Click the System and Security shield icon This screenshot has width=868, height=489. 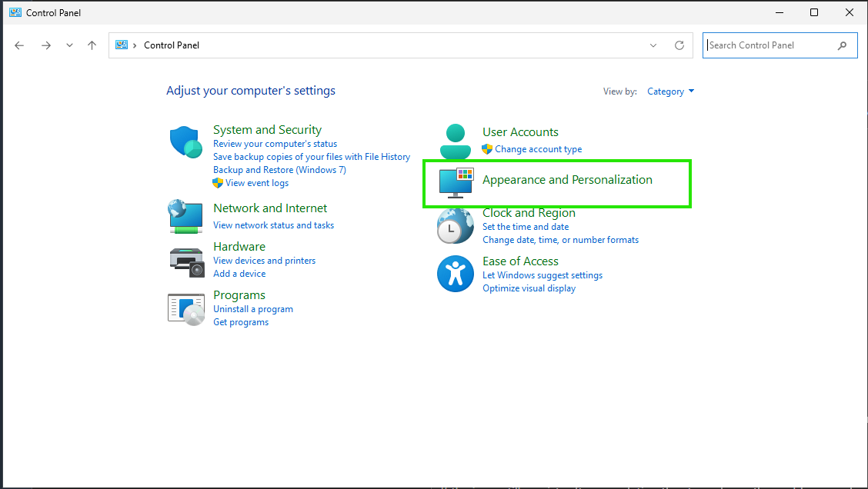185,142
